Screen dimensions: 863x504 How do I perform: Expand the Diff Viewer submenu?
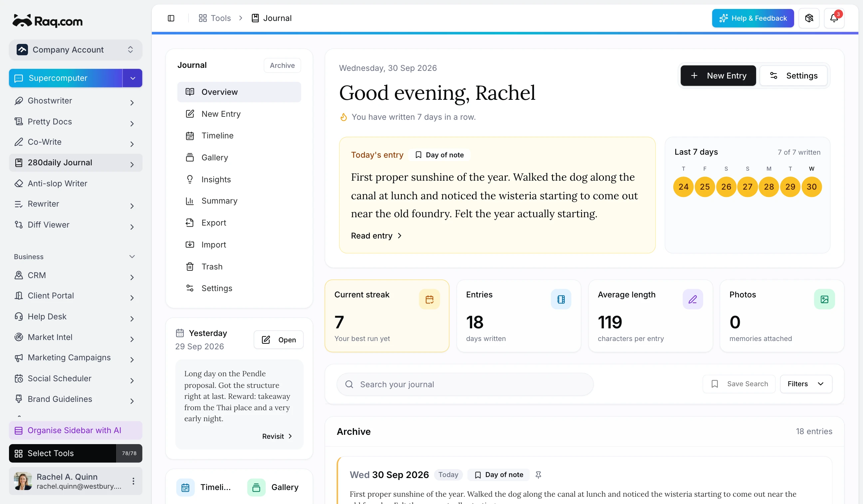[132, 227]
